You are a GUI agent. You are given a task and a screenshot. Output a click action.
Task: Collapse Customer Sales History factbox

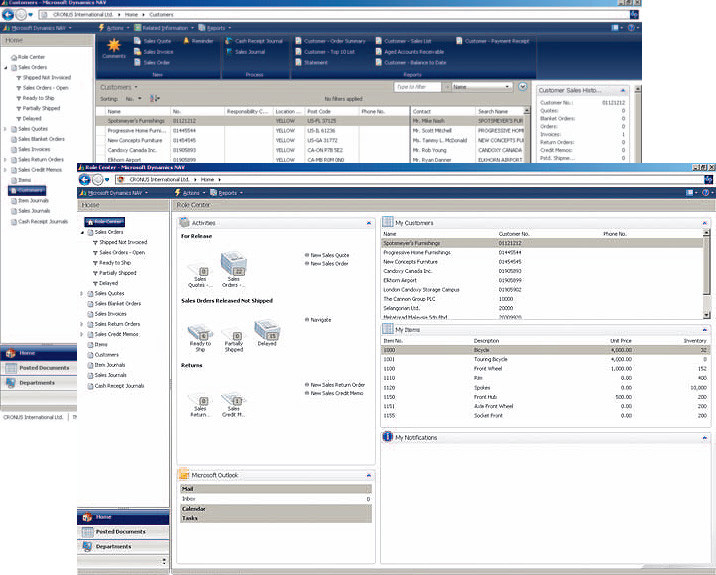(x=623, y=90)
